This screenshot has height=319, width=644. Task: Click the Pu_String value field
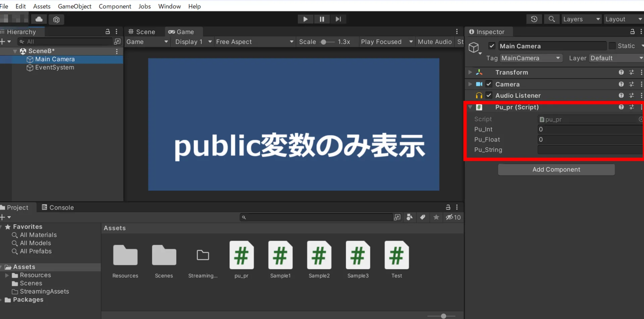click(x=590, y=150)
